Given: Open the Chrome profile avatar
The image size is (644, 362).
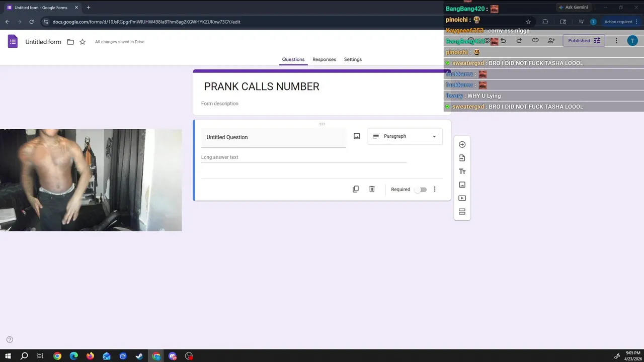Looking at the screenshot, I should (x=593, y=22).
